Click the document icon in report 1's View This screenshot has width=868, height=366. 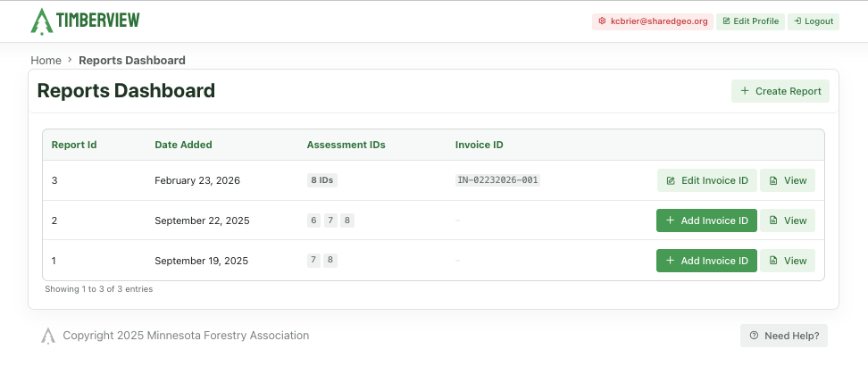[773, 261]
